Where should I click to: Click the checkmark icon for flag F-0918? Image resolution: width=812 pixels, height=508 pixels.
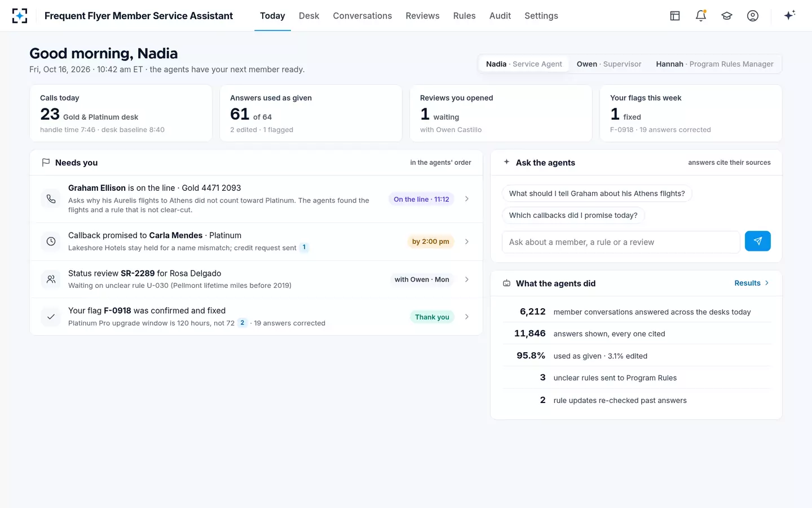(x=51, y=317)
